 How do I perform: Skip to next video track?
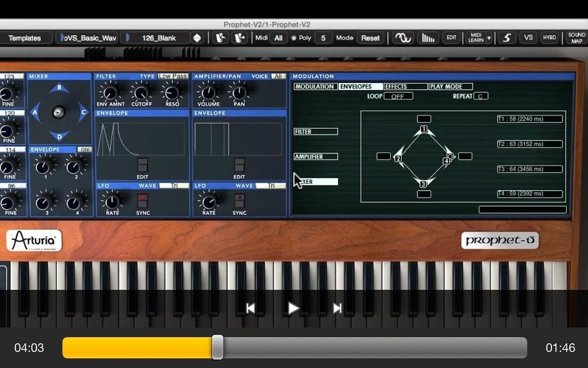(x=337, y=308)
